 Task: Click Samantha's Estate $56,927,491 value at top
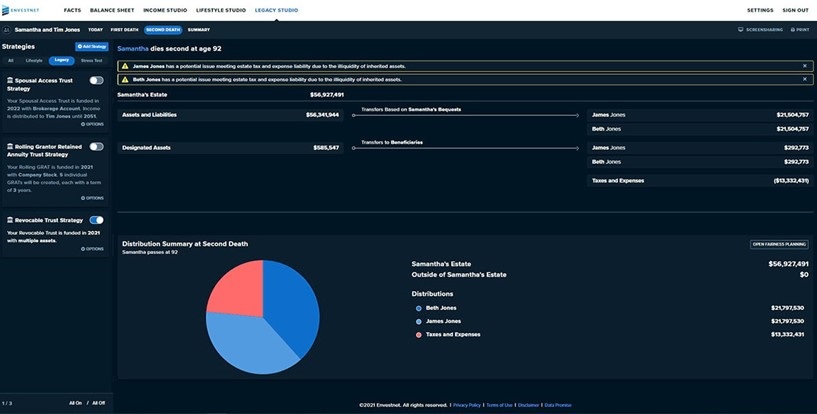coord(327,95)
